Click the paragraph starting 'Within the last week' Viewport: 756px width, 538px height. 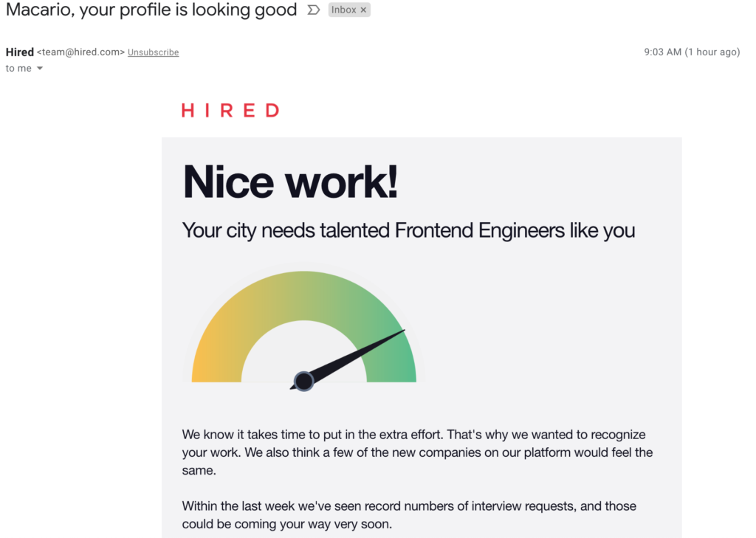[409, 515]
